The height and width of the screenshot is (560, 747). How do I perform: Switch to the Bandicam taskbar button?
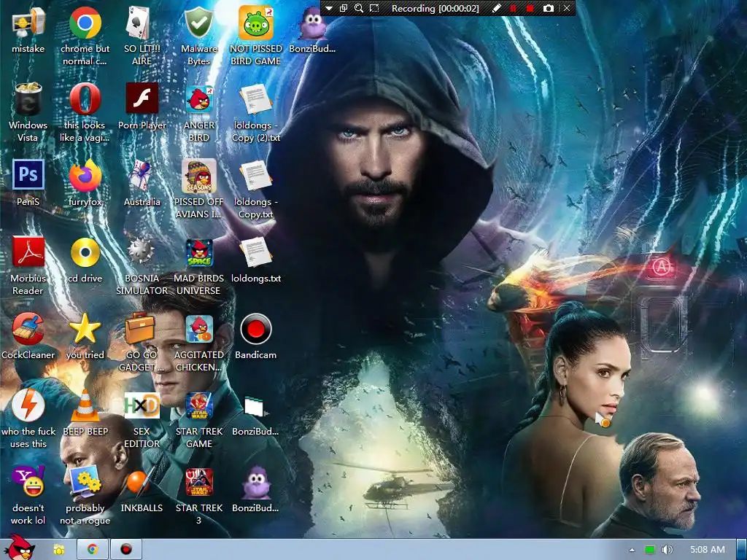coord(126,550)
